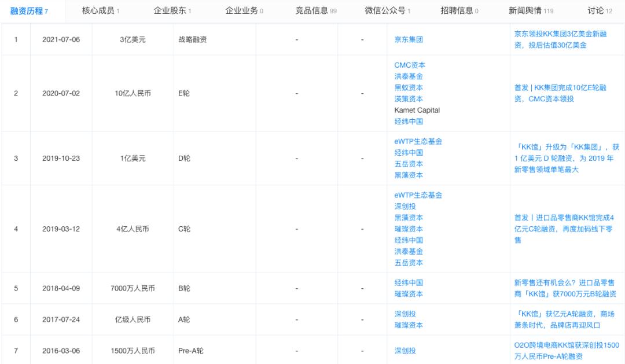Open investor link 渶策资本
625x364 pixels.
[x=409, y=98]
